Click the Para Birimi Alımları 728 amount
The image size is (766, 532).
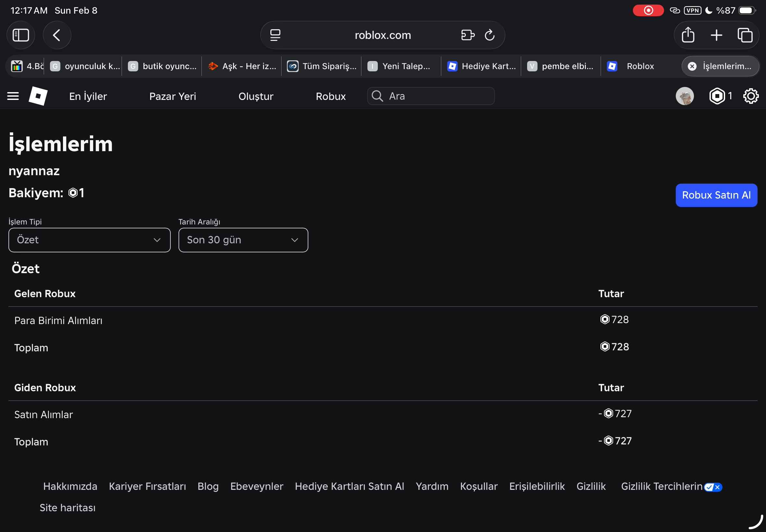point(614,320)
